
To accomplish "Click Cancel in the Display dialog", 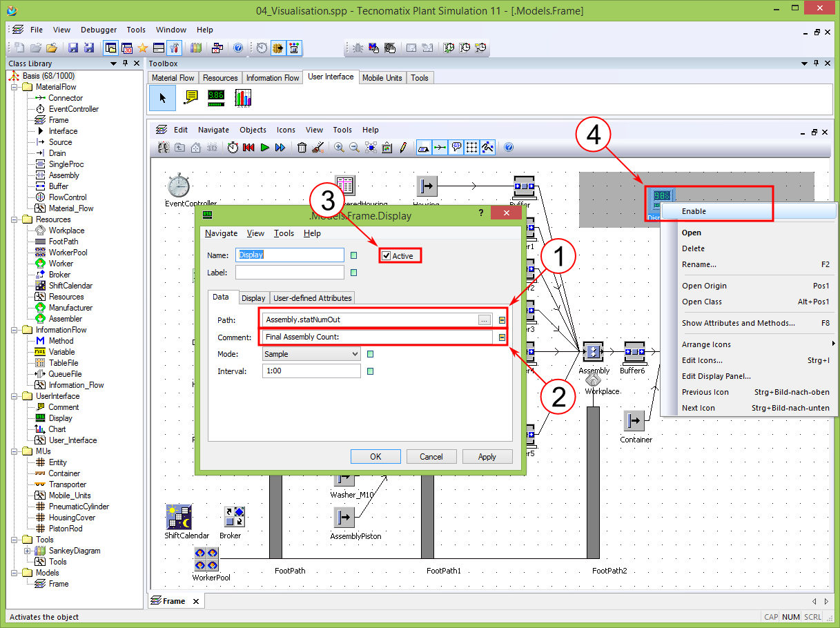I will point(431,456).
